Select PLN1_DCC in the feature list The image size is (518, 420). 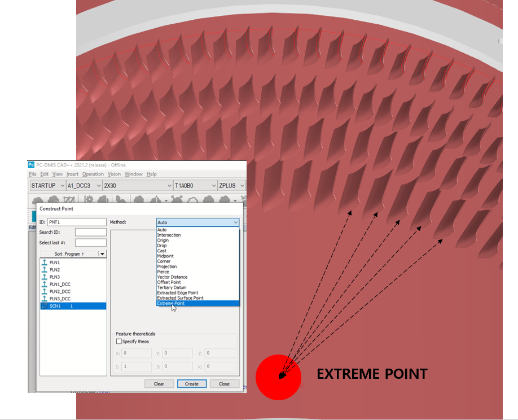(73, 284)
